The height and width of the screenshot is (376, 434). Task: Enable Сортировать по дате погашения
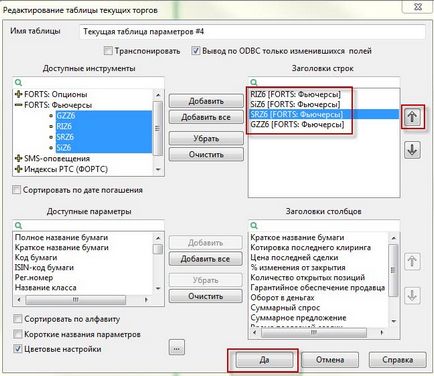coord(16,190)
